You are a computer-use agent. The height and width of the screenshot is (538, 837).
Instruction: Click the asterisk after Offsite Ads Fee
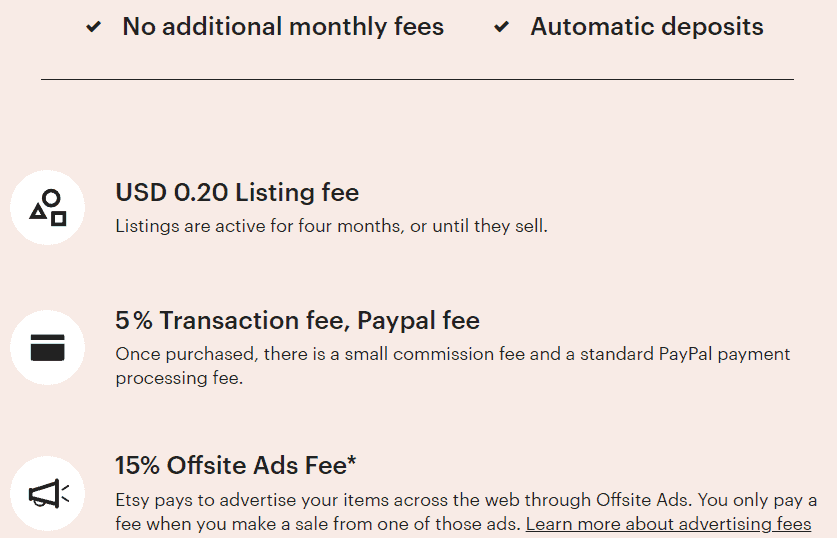click(x=351, y=460)
